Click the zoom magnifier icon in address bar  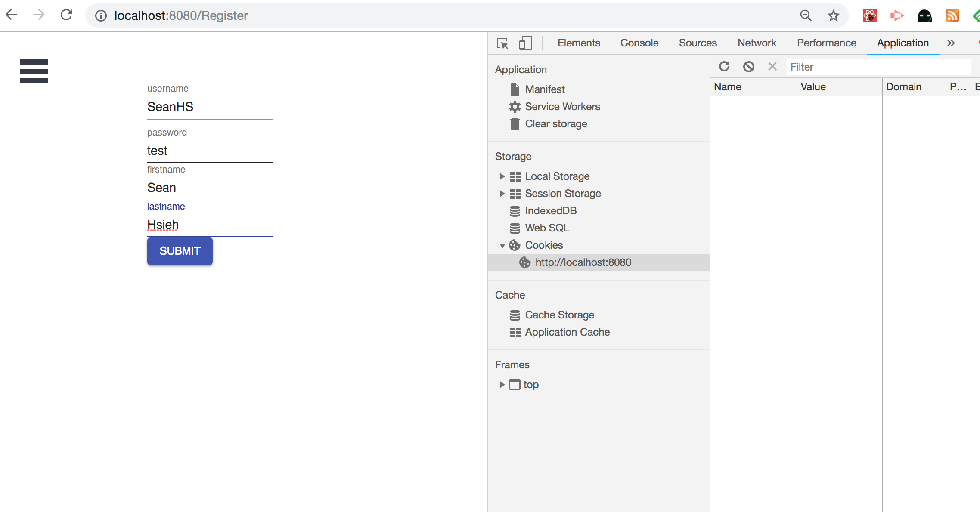(806, 16)
